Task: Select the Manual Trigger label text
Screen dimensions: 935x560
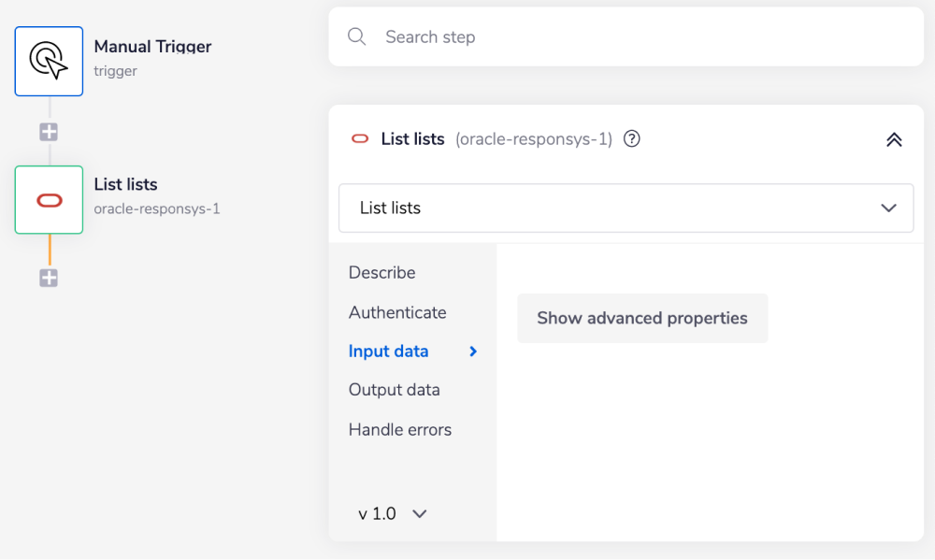Action: pyautogui.click(x=152, y=46)
